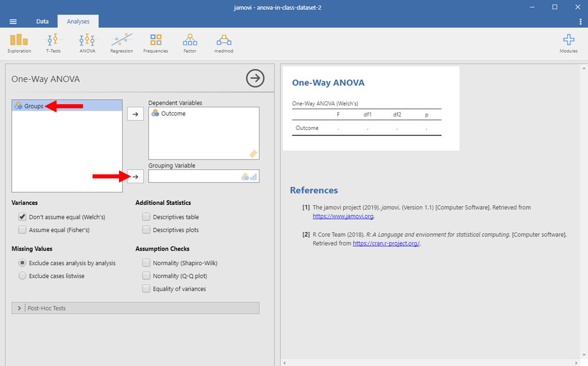Switch to the Data tab
The height and width of the screenshot is (366, 588).
coord(42,21)
